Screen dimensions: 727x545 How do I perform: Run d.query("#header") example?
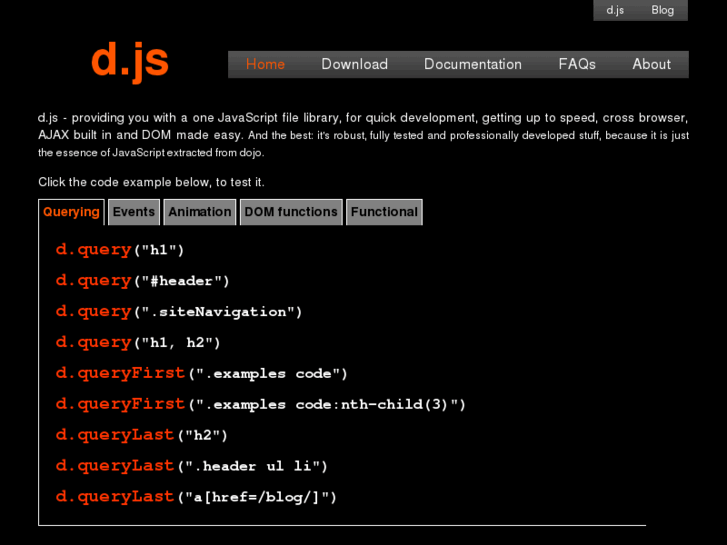click(x=143, y=281)
